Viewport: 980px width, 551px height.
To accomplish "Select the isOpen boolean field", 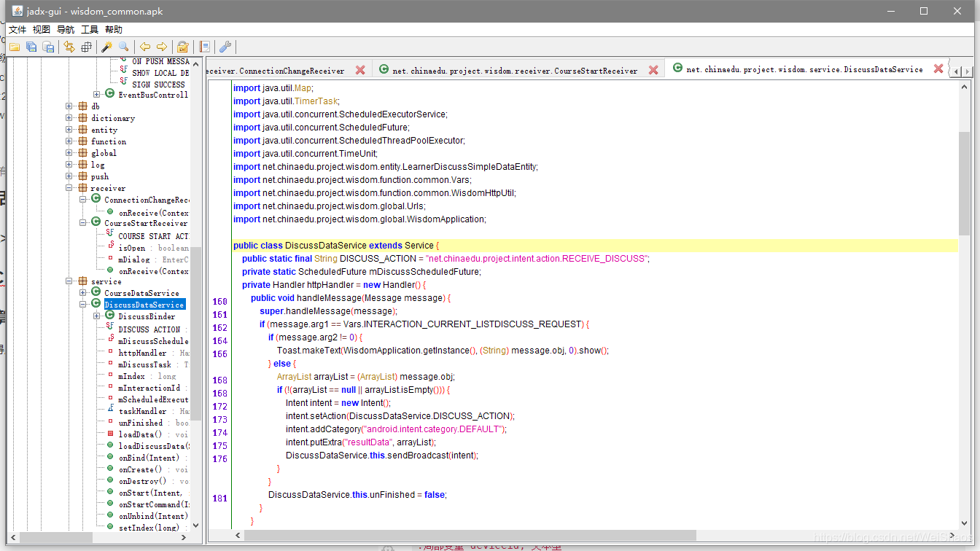I will point(153,248).
